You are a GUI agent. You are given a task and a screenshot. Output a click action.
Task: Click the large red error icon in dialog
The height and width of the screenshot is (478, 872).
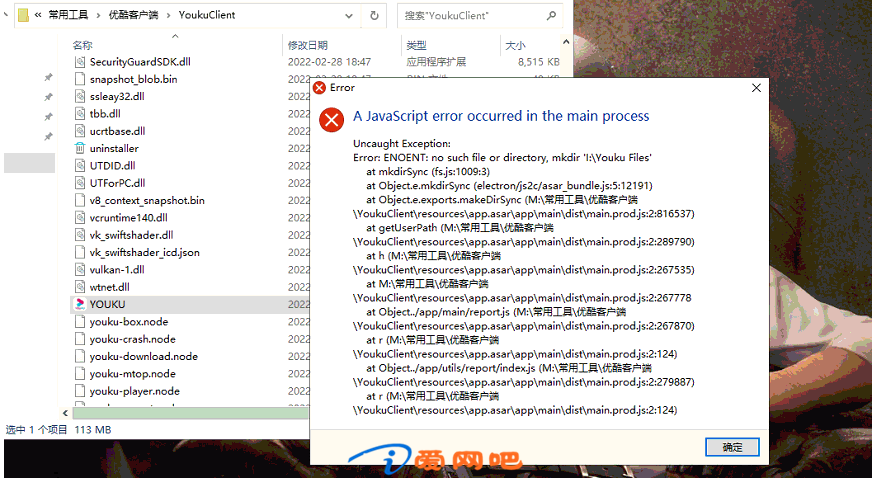pos(331,120)
